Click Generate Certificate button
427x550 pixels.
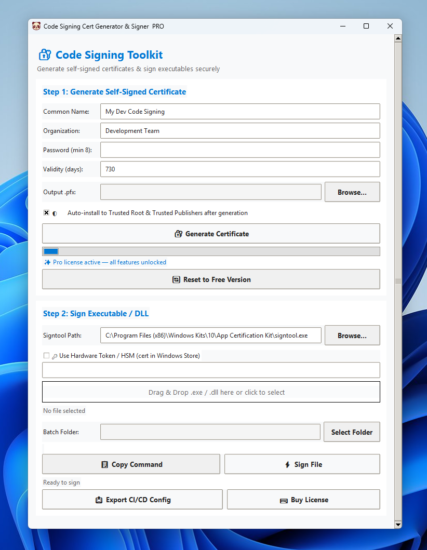[211, 234]
